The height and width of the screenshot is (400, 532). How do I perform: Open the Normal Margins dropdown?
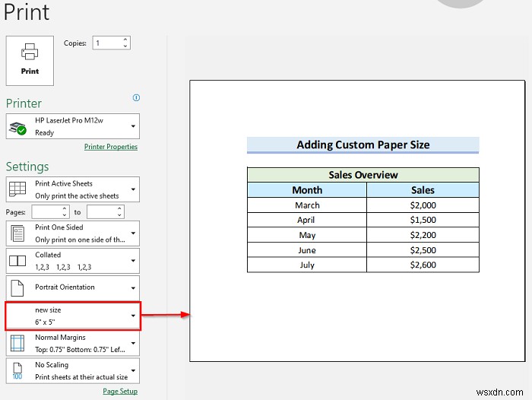pyautogui.click(x=73, y=343)
